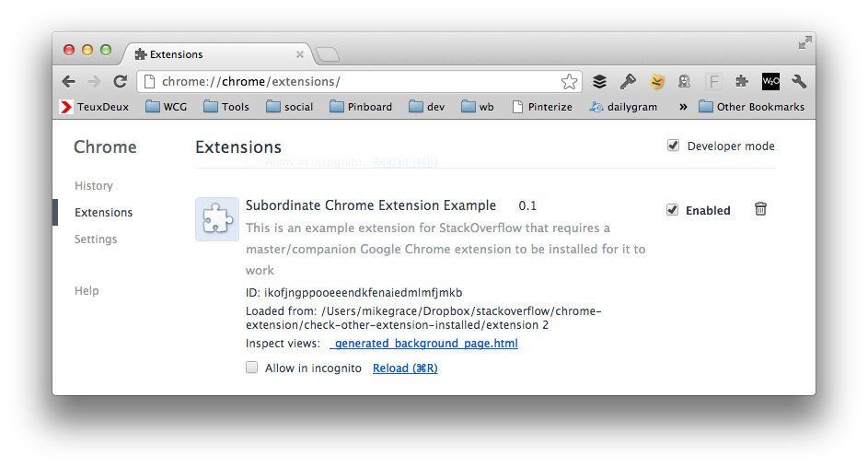Viewport: 868px width, 468px height.
Task: Click the puzzle piece extension toolbar icon
Action: 742,82
